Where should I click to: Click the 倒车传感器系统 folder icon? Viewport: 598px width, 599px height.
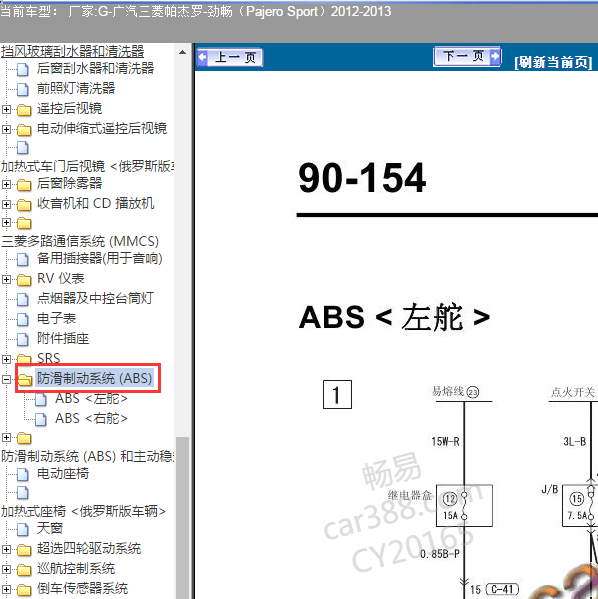[x=24, y=589]
